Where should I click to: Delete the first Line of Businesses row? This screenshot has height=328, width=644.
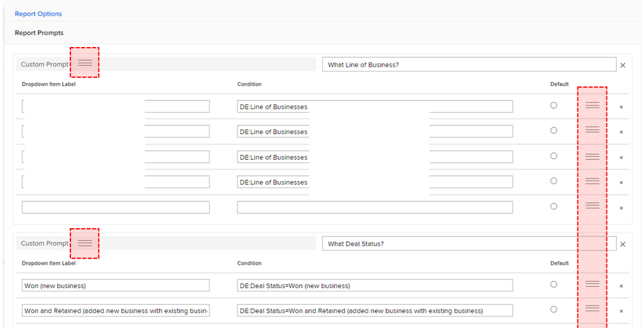621,107
